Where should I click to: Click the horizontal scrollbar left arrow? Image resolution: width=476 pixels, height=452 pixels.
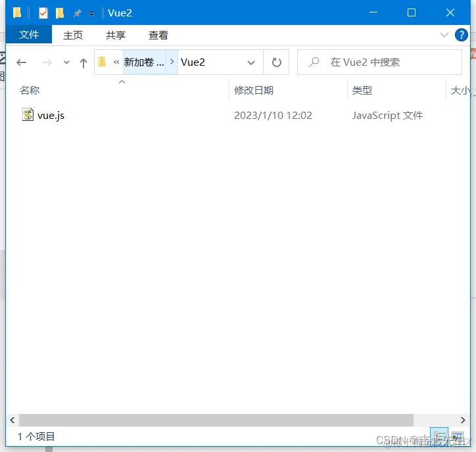click(12, 420)
